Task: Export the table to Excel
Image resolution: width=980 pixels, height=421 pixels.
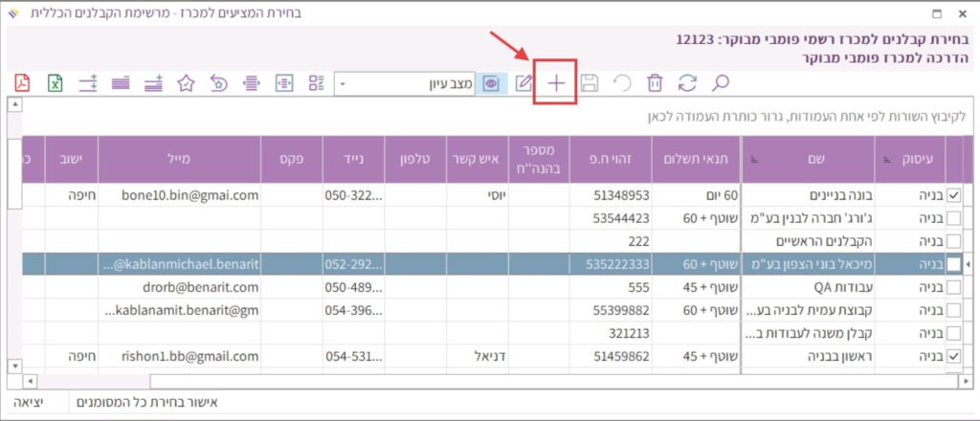Action: point(56,83)
